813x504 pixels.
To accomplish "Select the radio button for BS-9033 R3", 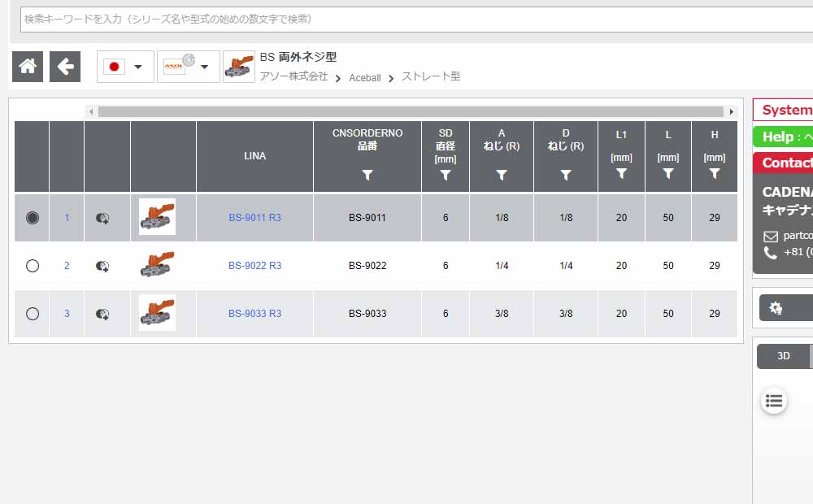I will (x=33, y=314).
